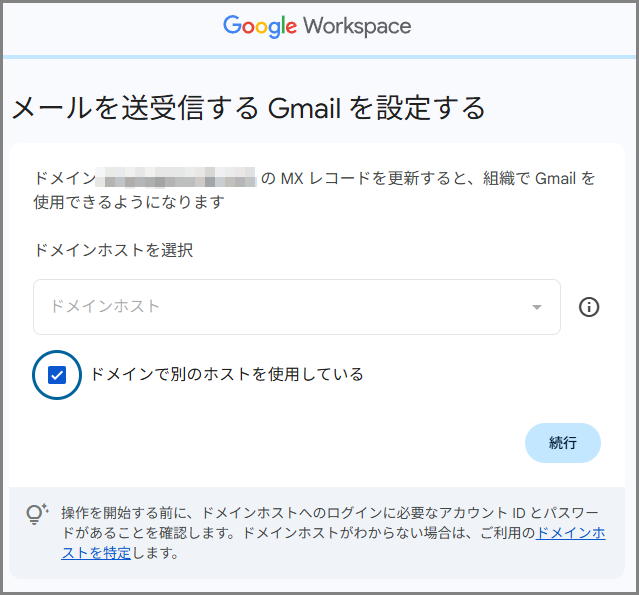Click the メールを送受信する Gmail を設定する heading

click(x=248, y=107)
